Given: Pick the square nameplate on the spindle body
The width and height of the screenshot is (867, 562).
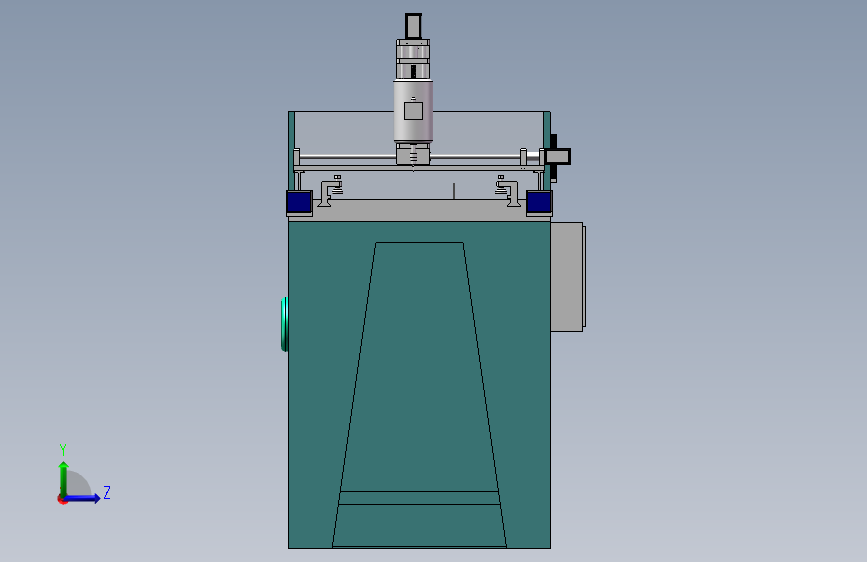Looking at the screenshot, I should (x=413, y=111).
